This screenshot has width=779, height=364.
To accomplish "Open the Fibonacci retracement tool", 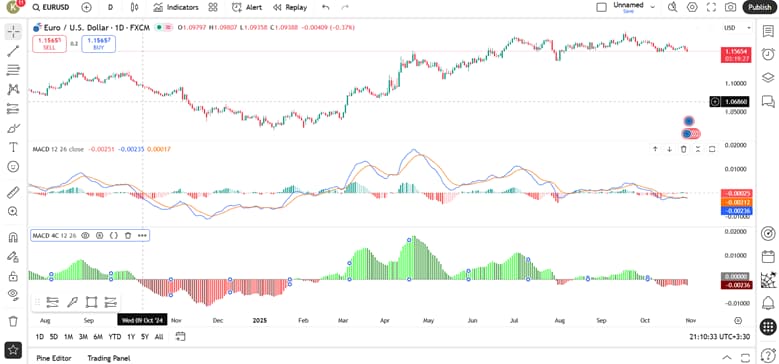I will tap(13, 70).
